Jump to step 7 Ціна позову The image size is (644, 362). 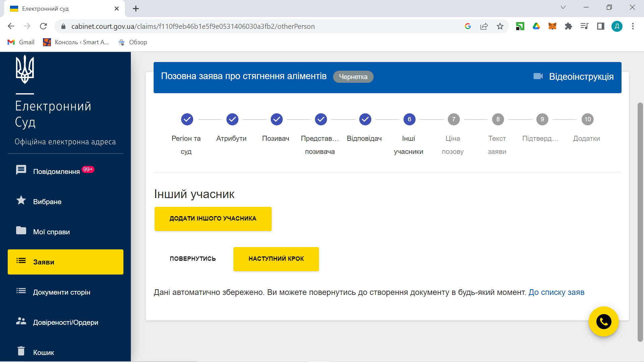point(453,119)
